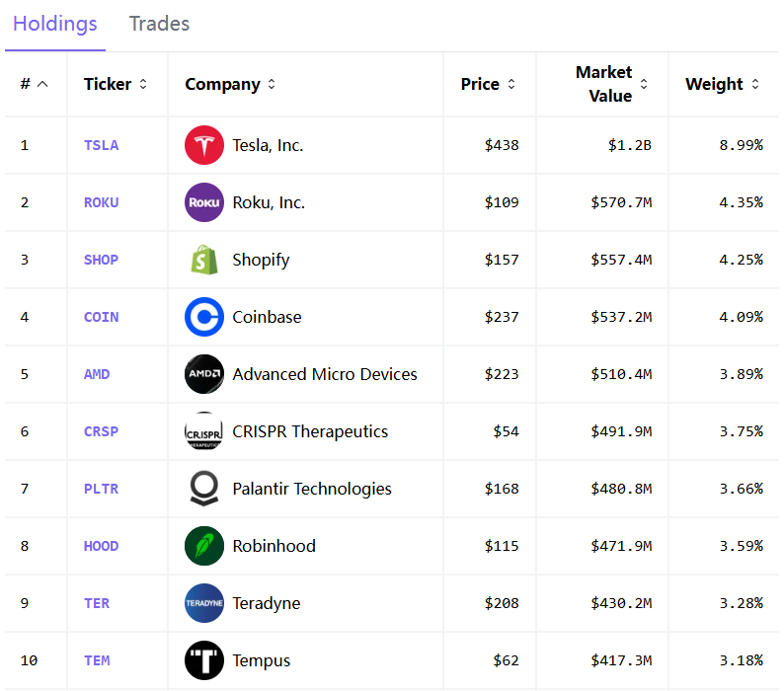Click the AMD black logo icon

point(204,374)
